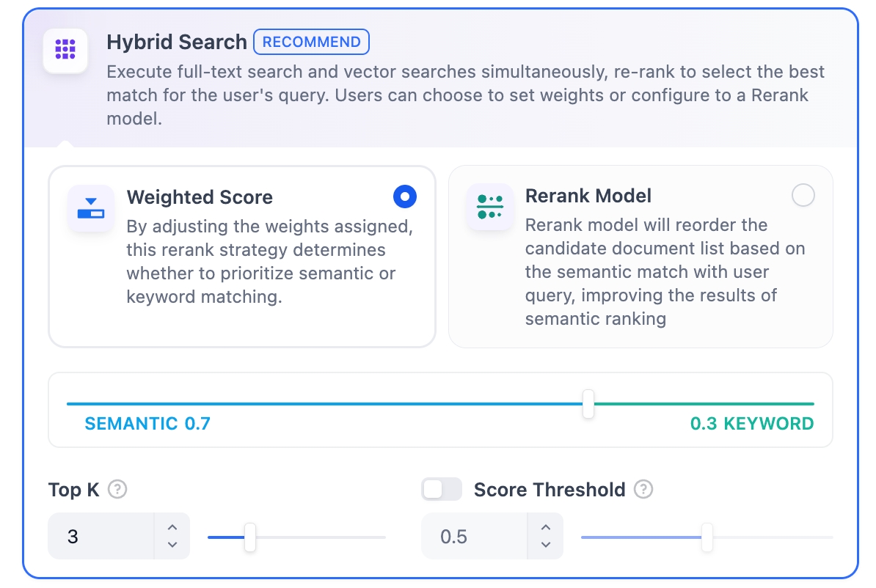876x588 pixels.
Task: Increase Top K with up arrow
Action: point(172,528)
